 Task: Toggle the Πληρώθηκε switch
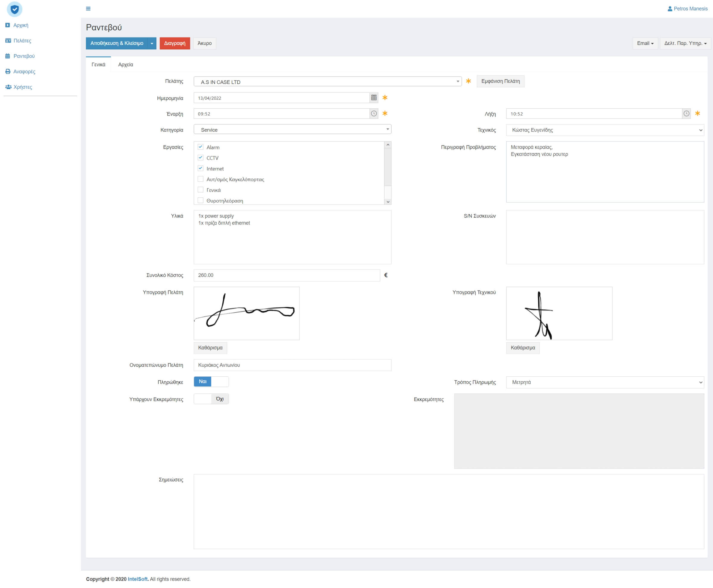point(211,382)
